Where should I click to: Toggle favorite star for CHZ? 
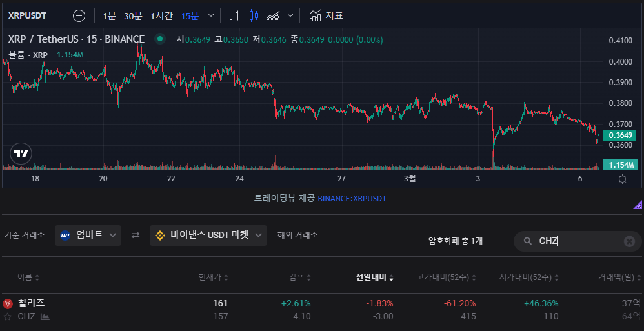7,317
